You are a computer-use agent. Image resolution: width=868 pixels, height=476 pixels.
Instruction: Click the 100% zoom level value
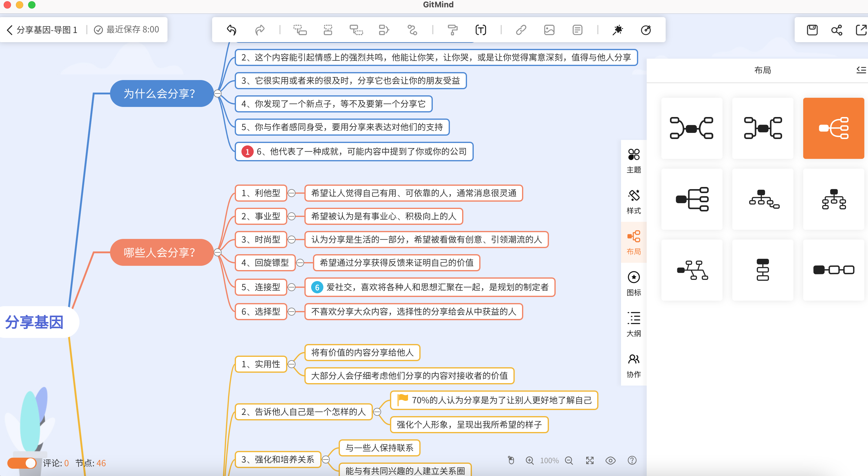click(x=549, y=460)
